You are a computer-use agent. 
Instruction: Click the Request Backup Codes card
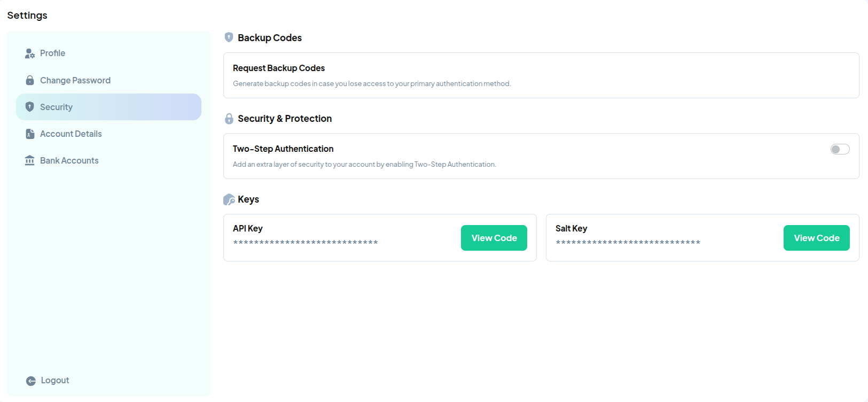tap(541, 75)
